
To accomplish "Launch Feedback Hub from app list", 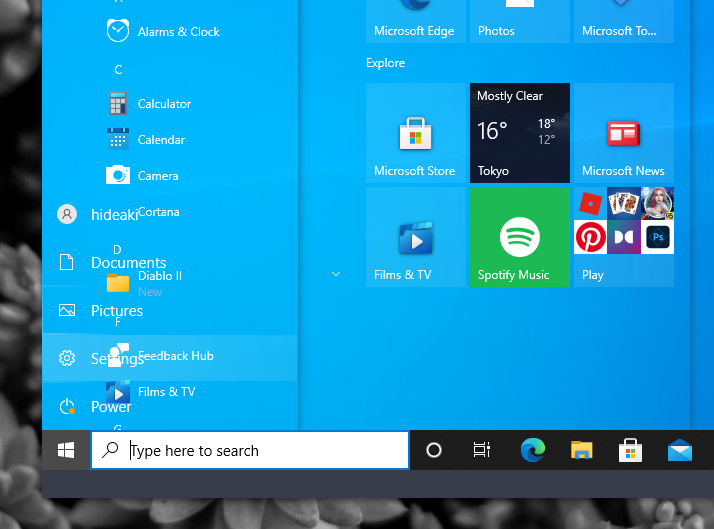I will click(176, 356).
